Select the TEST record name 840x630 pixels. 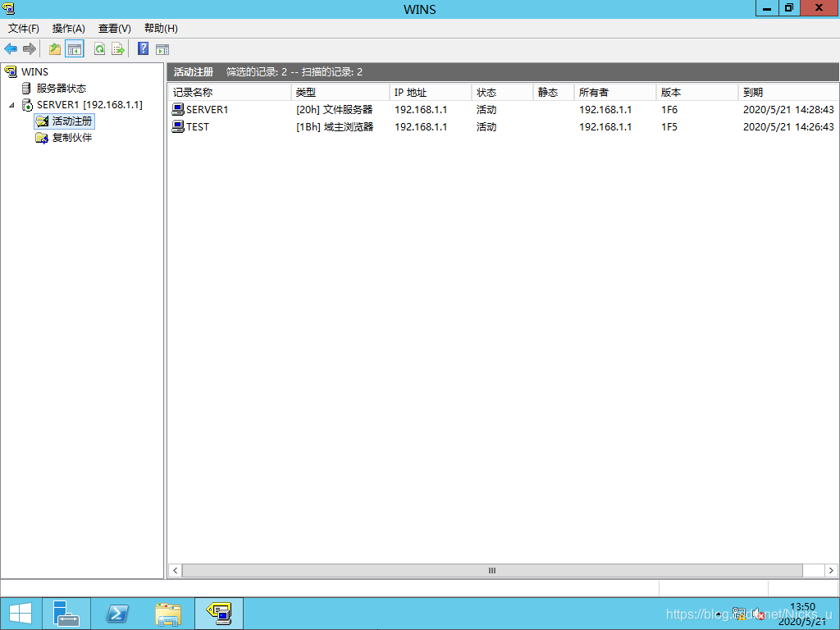198,127
